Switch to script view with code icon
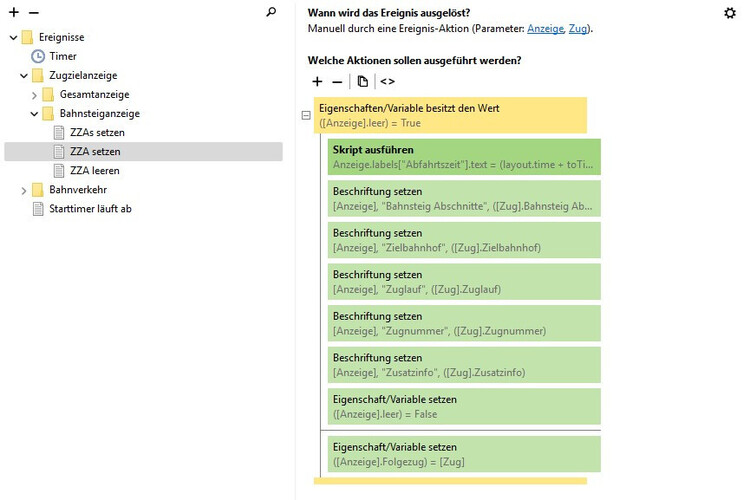This screenshot has height=500, width=750. [387, 81]
